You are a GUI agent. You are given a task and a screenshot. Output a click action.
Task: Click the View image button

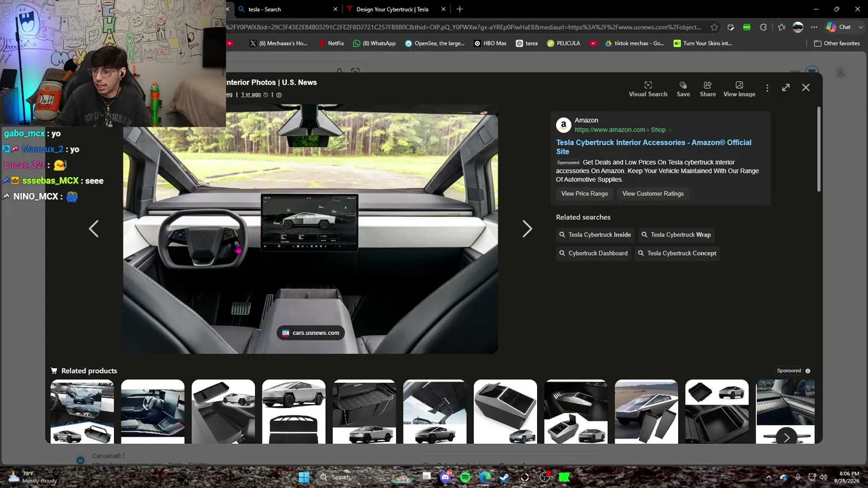(739, 89)
